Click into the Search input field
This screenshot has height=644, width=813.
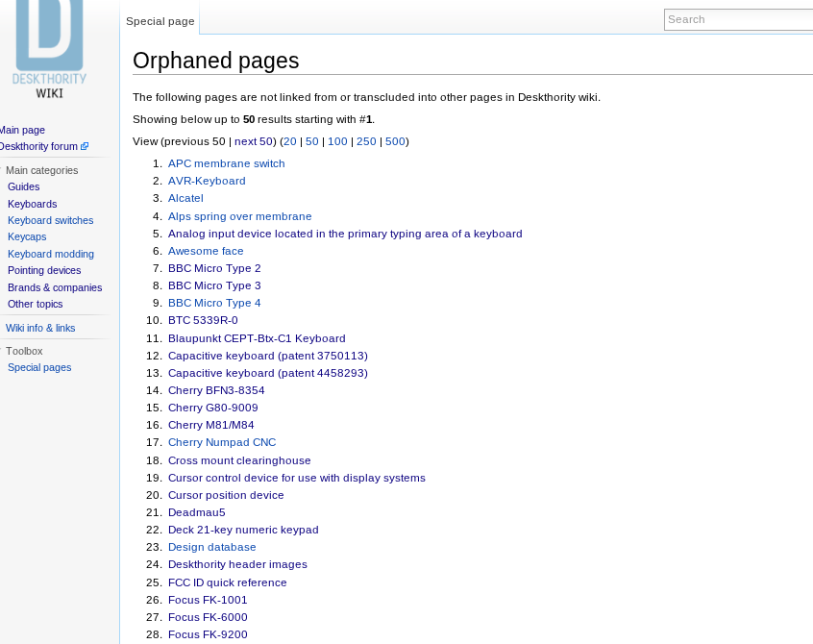pyautogui.click(x=738, y=19)
